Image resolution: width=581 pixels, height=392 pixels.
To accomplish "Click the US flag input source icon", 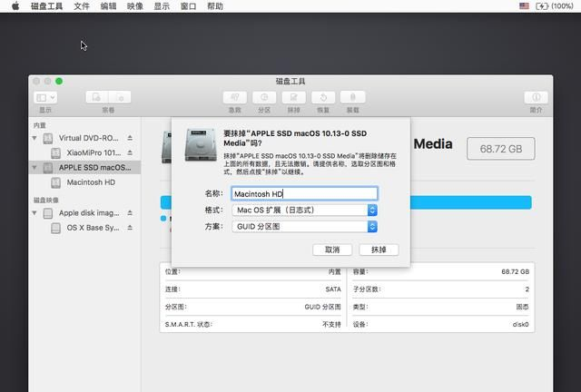I will 524,6.
